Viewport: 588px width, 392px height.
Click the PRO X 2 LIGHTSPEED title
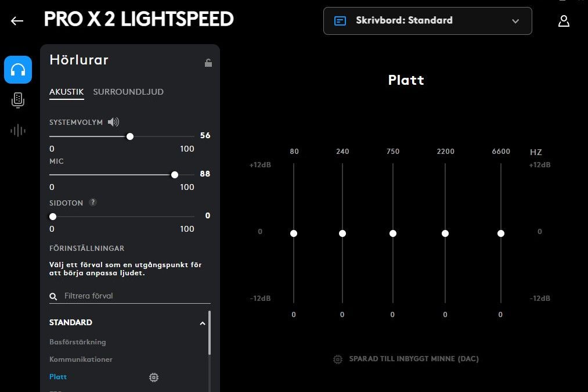click(139, 19)
